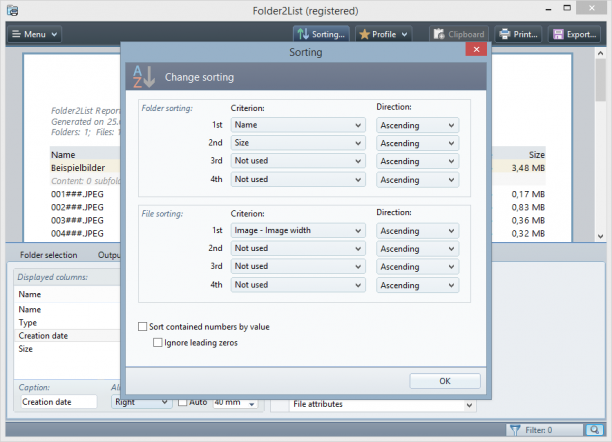Open the hamburger Menu button
This screenshot has height=442, width=612.
point(34,34)
